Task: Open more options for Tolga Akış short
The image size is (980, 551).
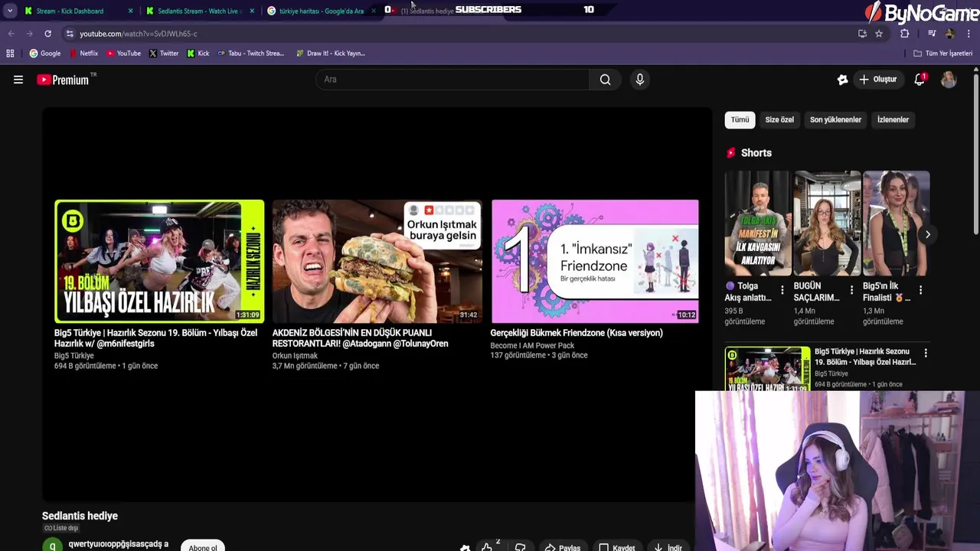Action: pyautogui.click(x=782, y=290)
